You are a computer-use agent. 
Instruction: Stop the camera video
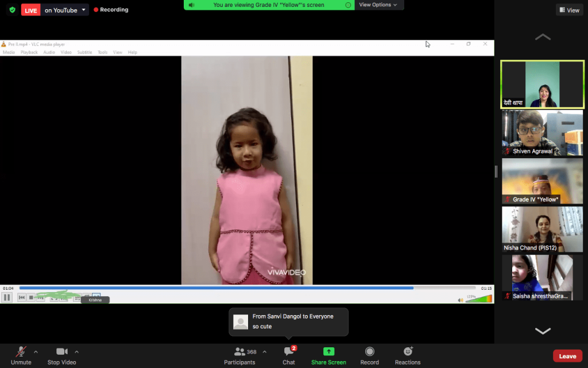pos(61,355)
